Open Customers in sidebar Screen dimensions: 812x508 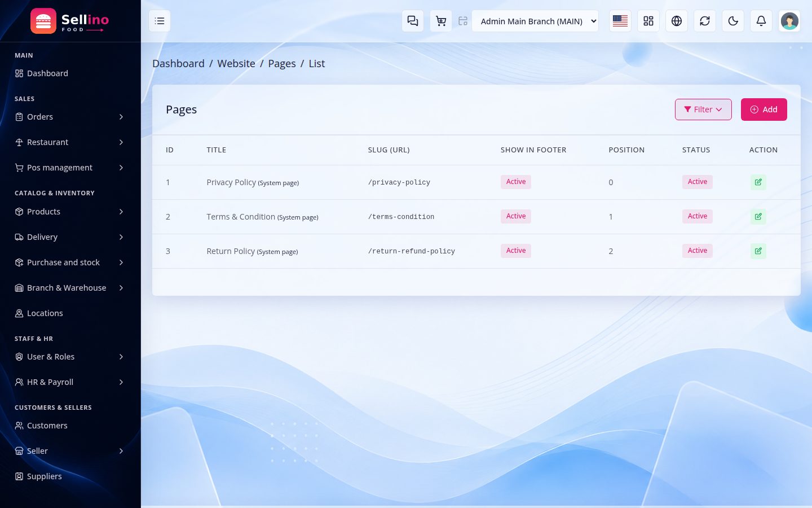tap(70, 426)
